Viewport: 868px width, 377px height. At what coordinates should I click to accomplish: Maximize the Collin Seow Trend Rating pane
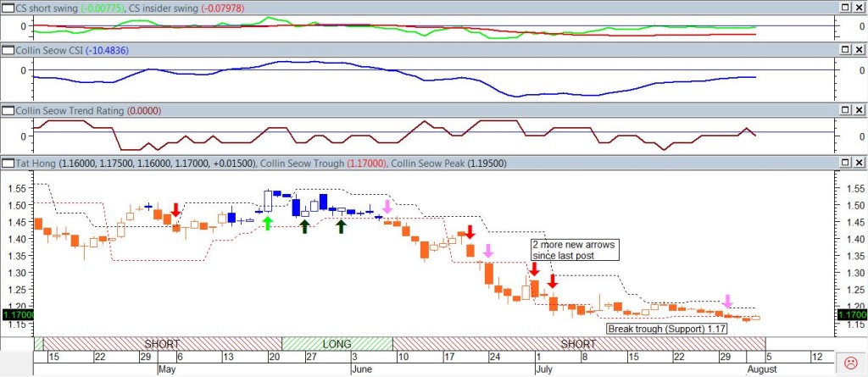point(845,111)
